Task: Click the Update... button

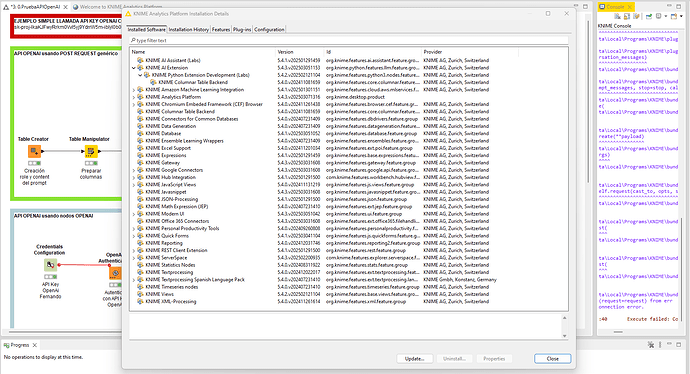Action: pyautogui.click(x=415, y=359)
